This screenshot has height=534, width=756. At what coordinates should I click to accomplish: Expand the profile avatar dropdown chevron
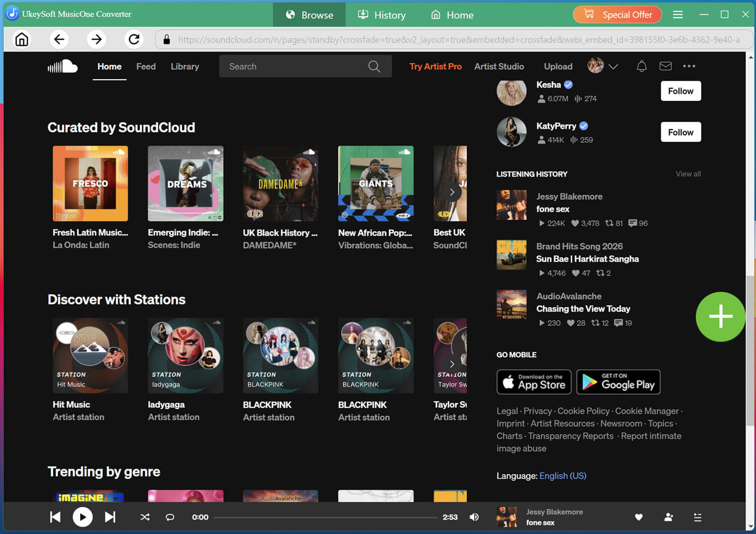(x=613, y=67)
